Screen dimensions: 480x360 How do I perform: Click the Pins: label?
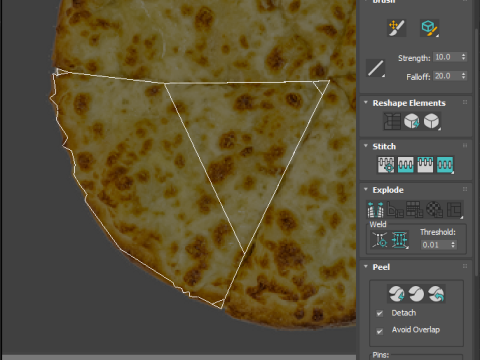(381, 355)
